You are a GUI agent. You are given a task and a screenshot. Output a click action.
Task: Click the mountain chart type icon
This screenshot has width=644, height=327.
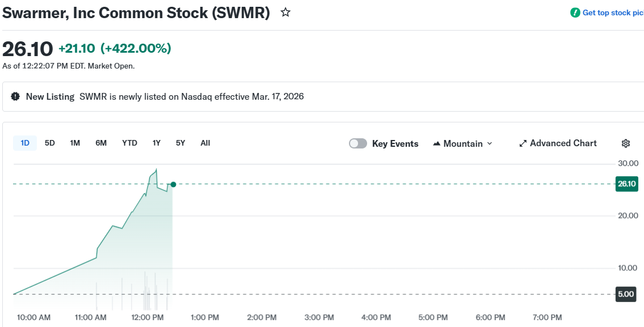436,143
